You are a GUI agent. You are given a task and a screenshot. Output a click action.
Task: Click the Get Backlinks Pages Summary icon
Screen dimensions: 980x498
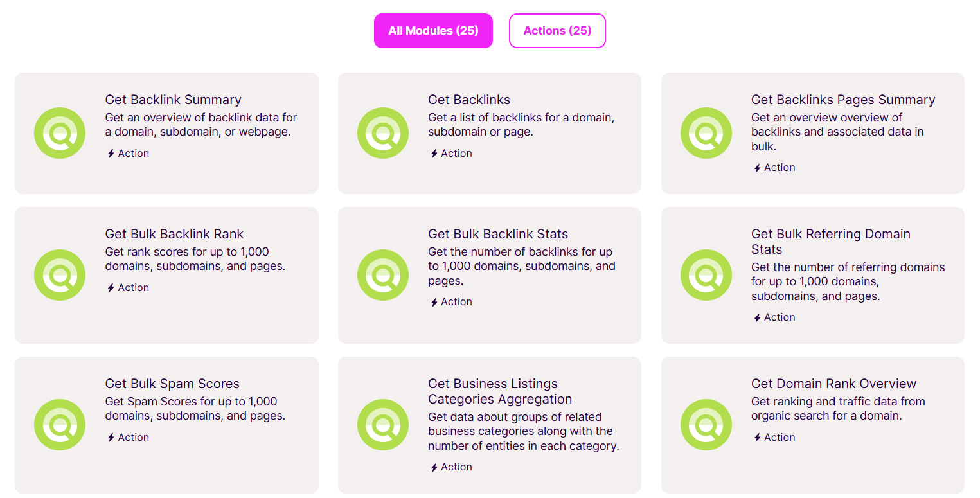(706, 133)
